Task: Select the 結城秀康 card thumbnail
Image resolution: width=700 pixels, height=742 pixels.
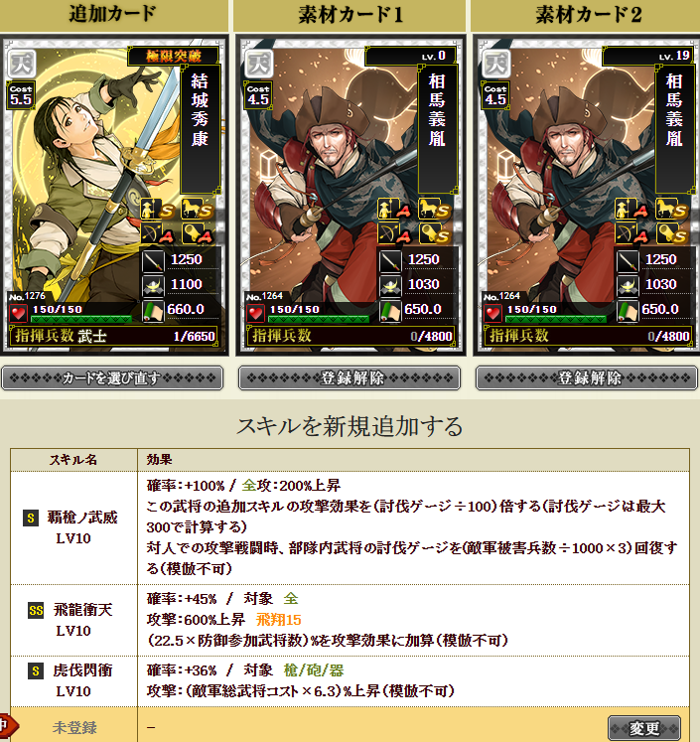Action: pyautogui.click(x=114, y=195)
